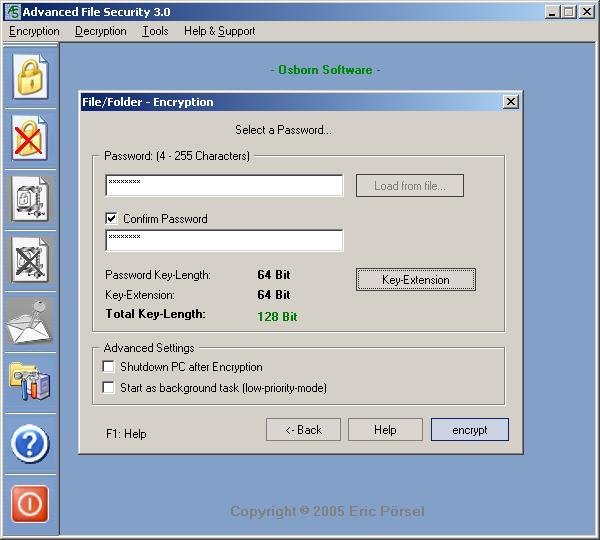
Task: Click the Key-Extension button
Action: click(416, 280)
